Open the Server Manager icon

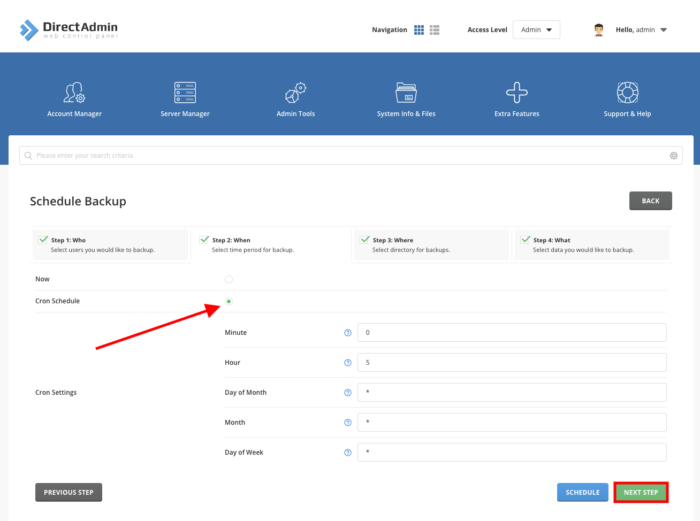coord(185,93)
